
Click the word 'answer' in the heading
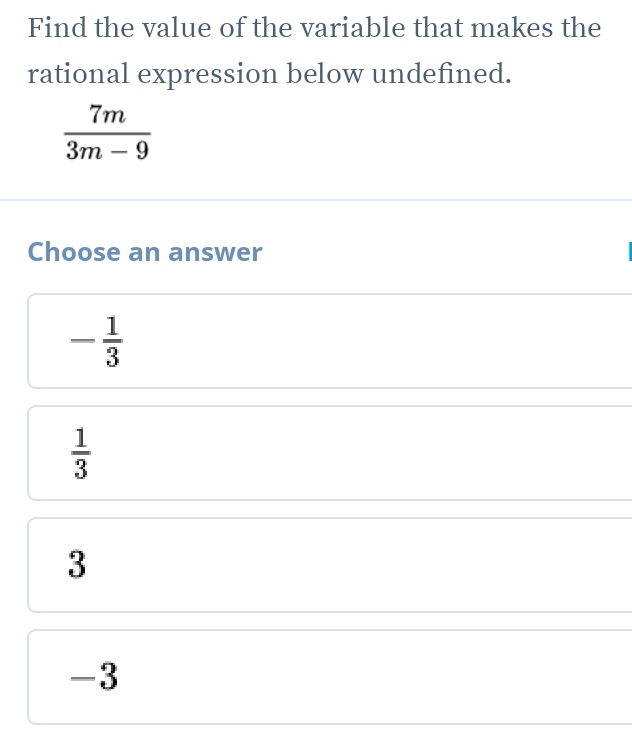[215, 252]
